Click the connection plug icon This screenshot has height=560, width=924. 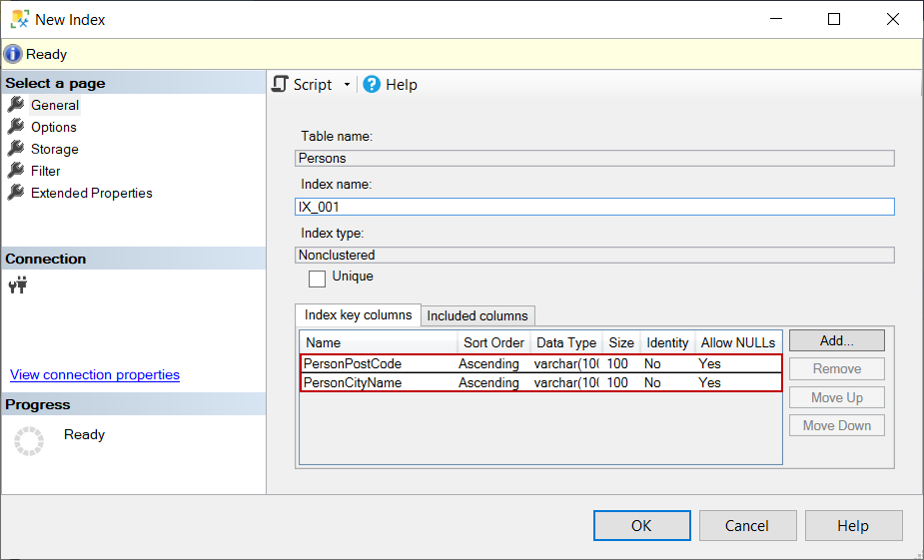pyautogui.click(x=18, y=284)
